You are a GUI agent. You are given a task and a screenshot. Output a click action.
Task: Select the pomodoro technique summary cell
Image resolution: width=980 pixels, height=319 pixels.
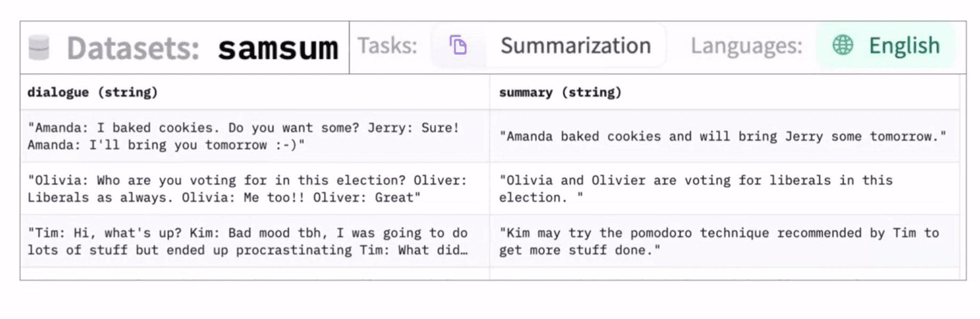(x=725, y=242)
